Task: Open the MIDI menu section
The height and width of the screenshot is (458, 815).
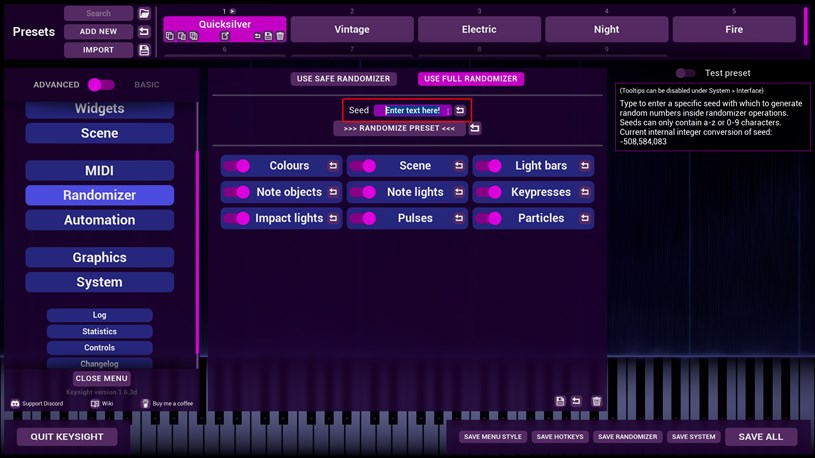Action: tap(99, 171)
